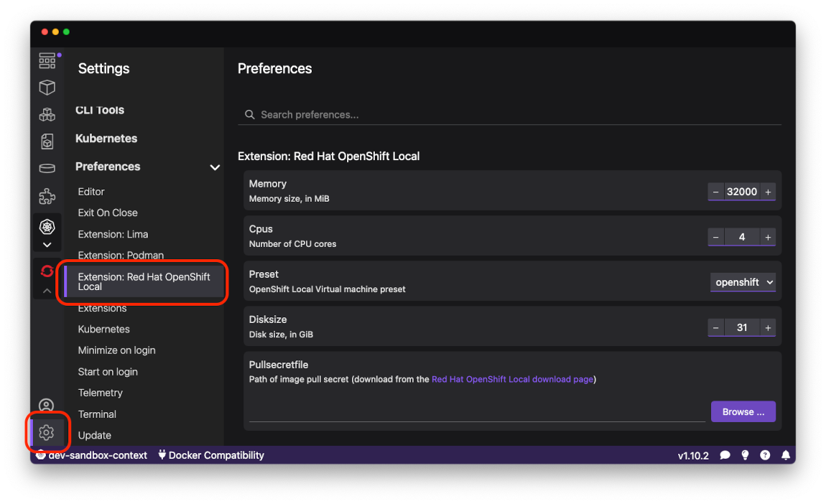Open the Pods stacked cubes icon
This screenshot has height=504, width=826.
47,114
